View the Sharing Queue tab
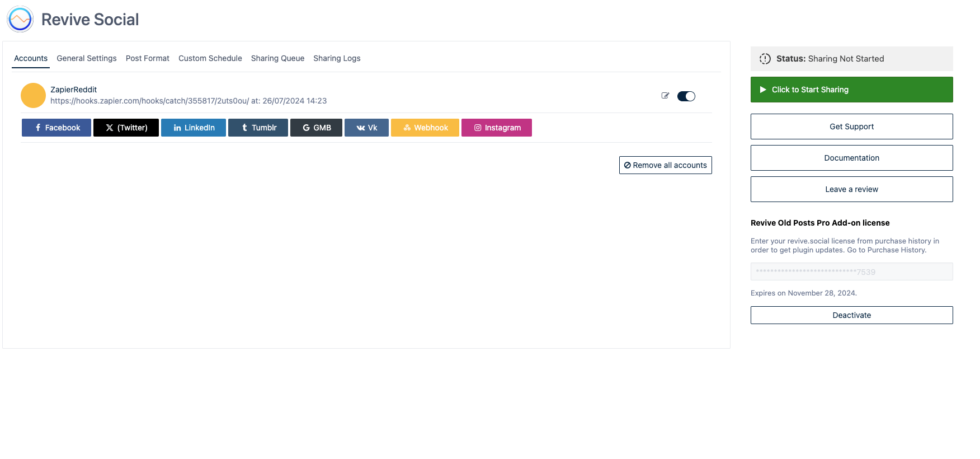Viewport: 980px width, 459px height. (277, 58)
